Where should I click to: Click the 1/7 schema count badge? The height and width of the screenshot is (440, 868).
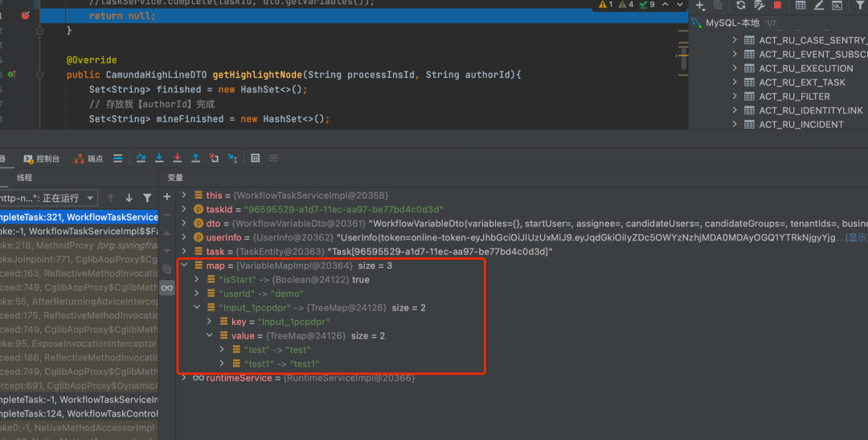pyautogui.click(x=771, y=23)
